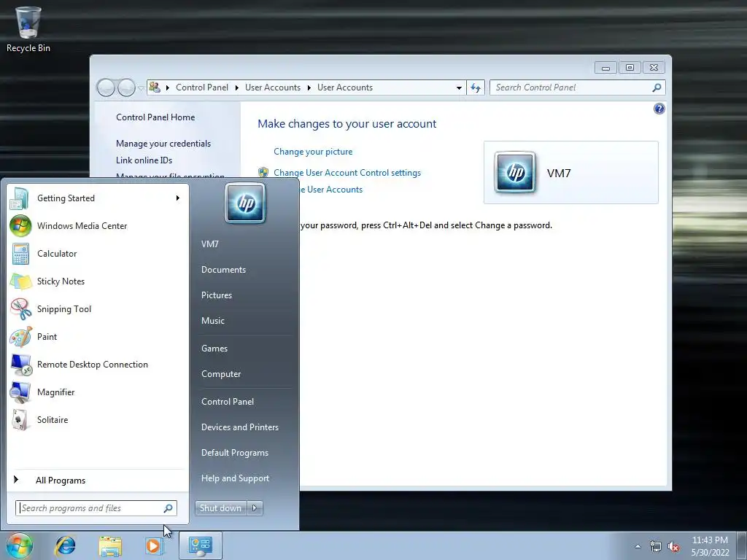Open address bar history dropdown
The width and height of the screenshot is (747, 560).
459,87
